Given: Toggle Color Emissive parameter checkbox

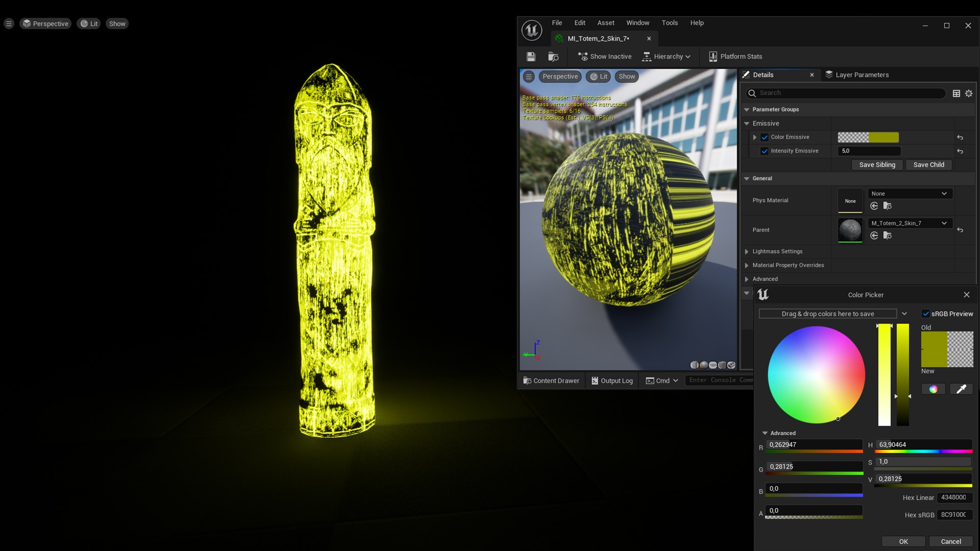Looking at the screenshot, I should click(765, 137).
